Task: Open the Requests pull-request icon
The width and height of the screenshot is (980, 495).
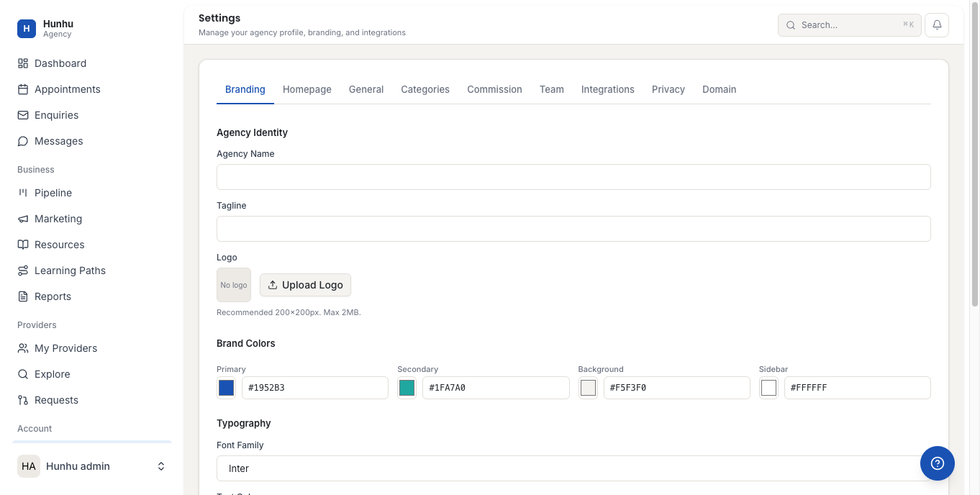Action: point(23,400)
